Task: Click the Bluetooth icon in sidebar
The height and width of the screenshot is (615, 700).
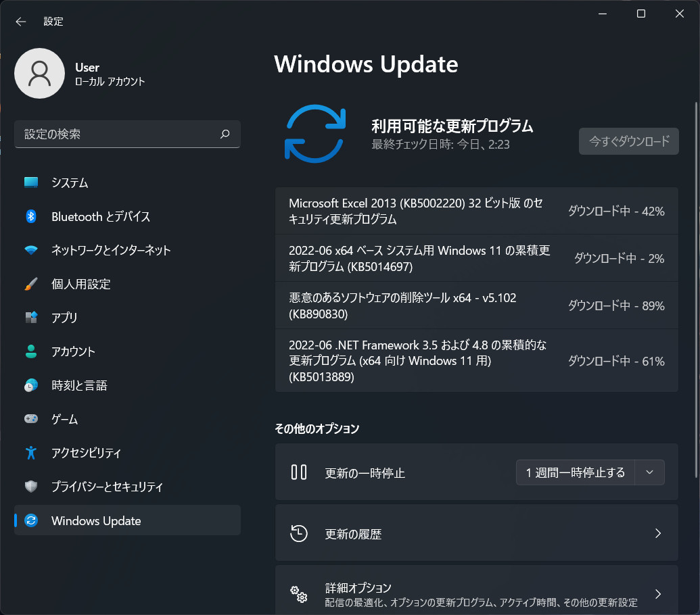Action: 31,216
